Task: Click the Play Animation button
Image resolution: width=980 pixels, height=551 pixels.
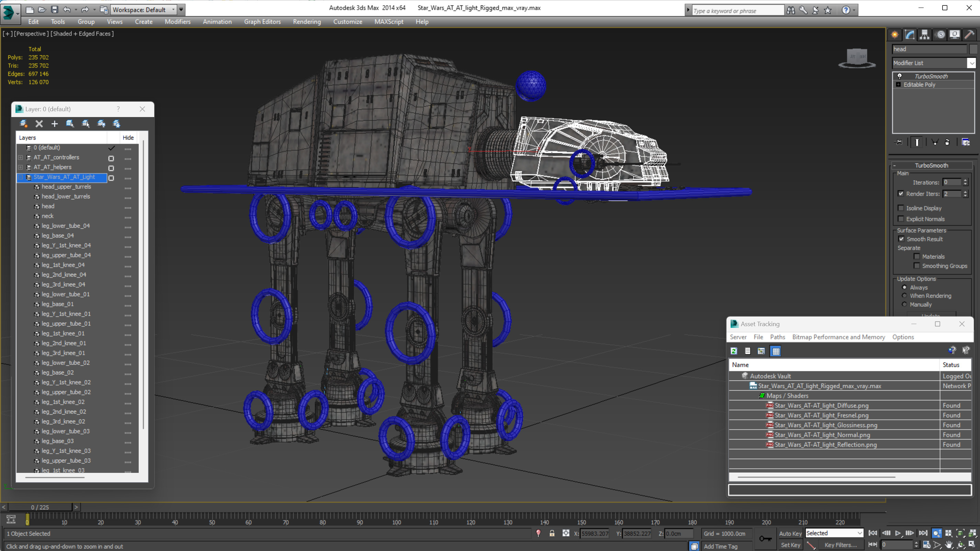Action: [898, 533]
